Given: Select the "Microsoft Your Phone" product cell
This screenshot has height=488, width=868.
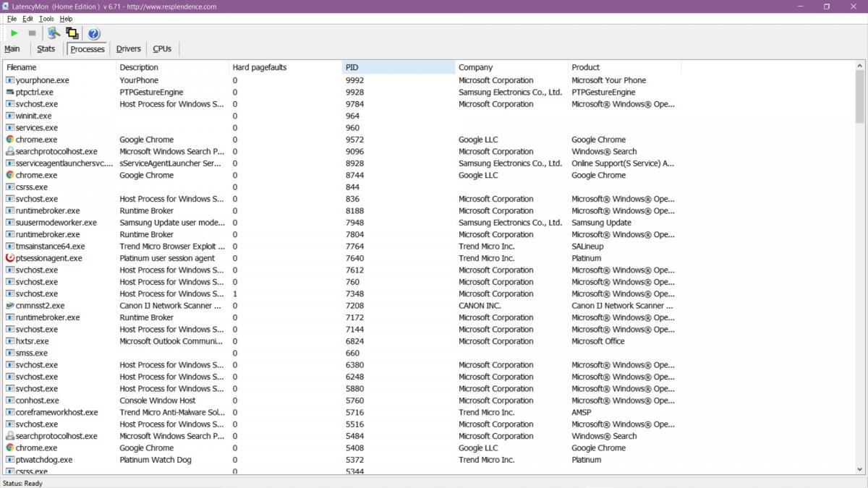Looking at the screenshot, I should point(609,80).
